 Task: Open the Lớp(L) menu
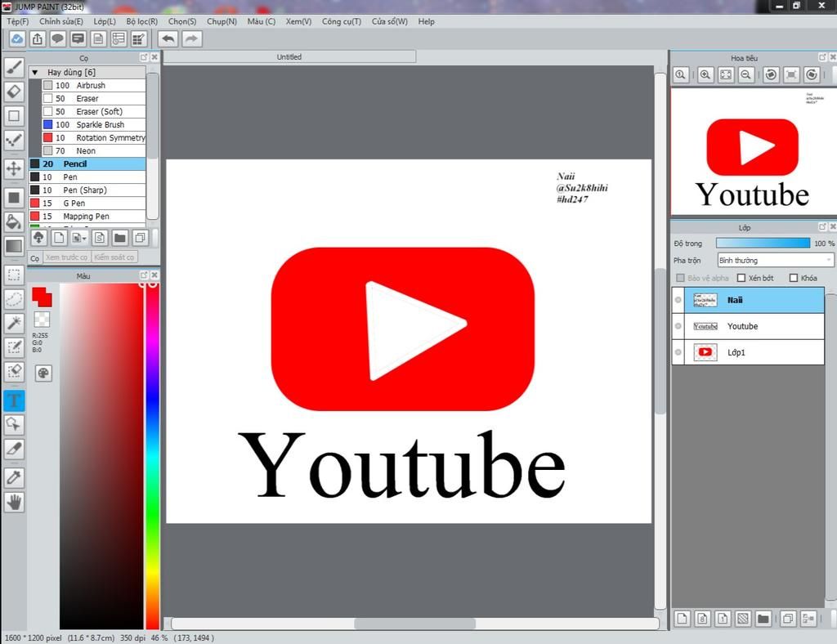point(105,21)
